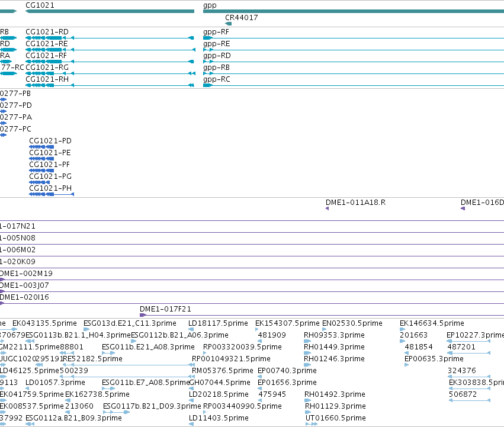
Task: Select transcript gpp-RE
Action: 354,50
